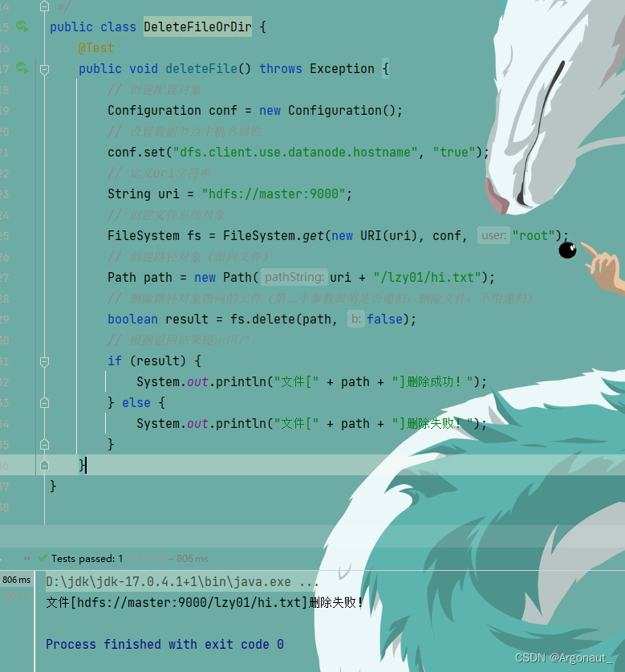Toggle fold marker at method closing brace
This screenshot has width=625, height=672.
44,466
